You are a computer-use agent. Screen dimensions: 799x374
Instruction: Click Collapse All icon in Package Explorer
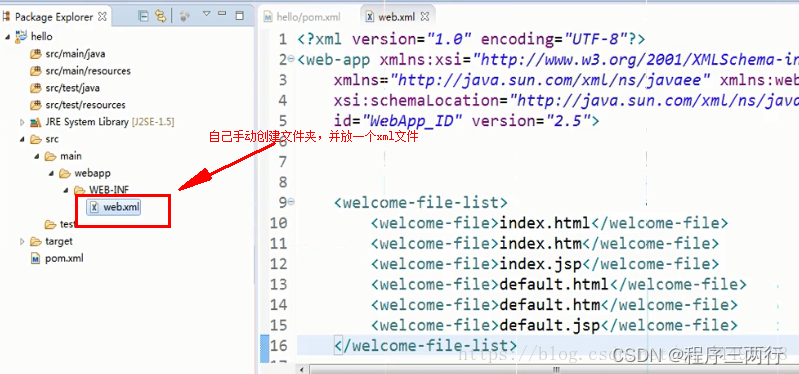[x=144, y=16]
